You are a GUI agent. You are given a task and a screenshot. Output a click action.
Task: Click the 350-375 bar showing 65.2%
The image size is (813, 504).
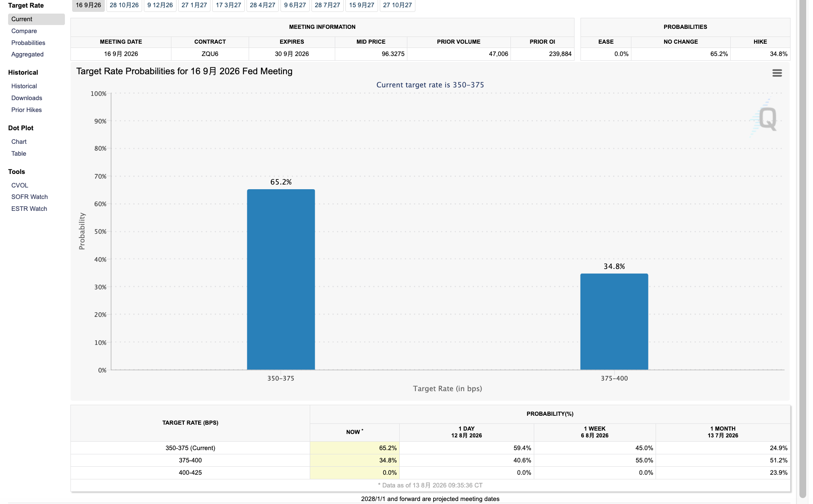[x=281, y=280]
